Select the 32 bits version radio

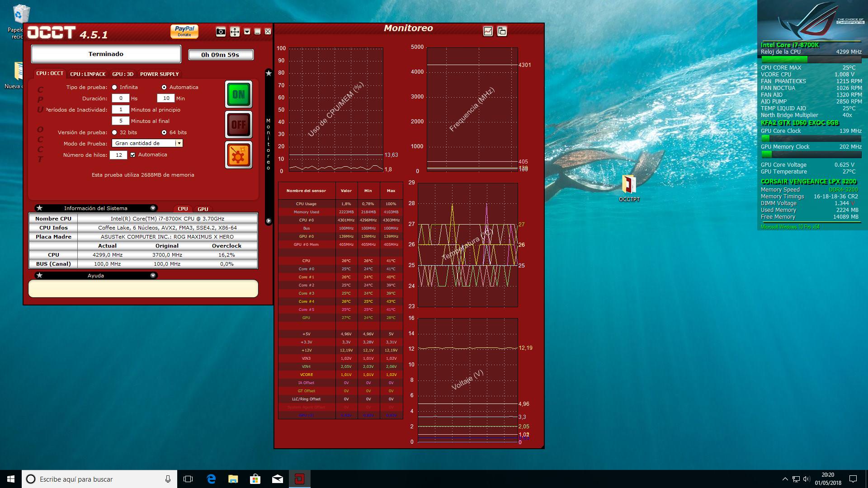tap(115, 132)
